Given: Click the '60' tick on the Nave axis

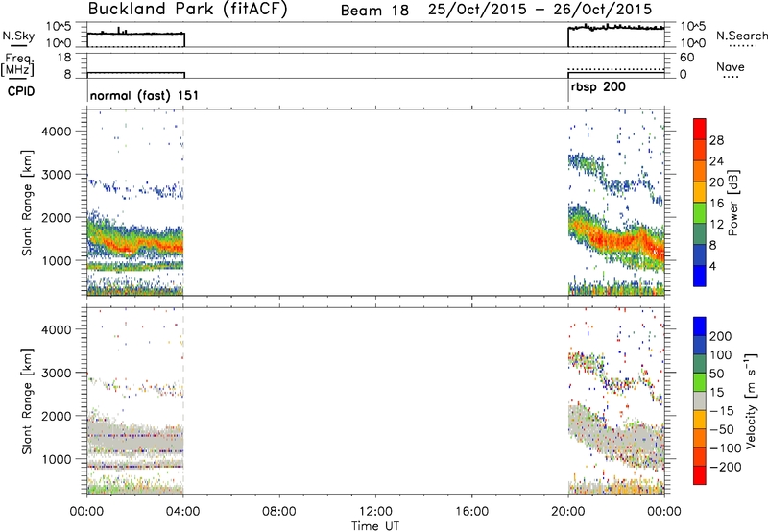Looking at the screenshot, I should pyautogui.click(x=686, y=58).
